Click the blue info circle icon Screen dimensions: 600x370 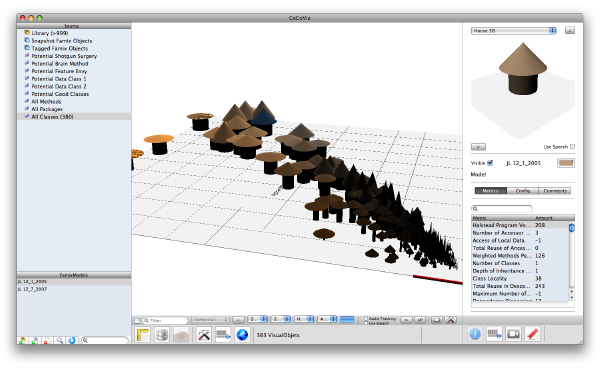(475, 334)
